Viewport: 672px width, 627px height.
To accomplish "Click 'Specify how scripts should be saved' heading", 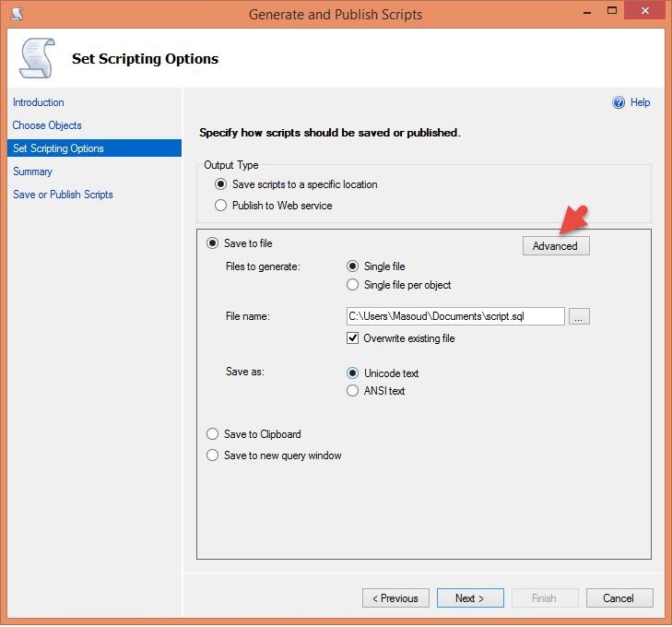I will [x=330, y=133].
